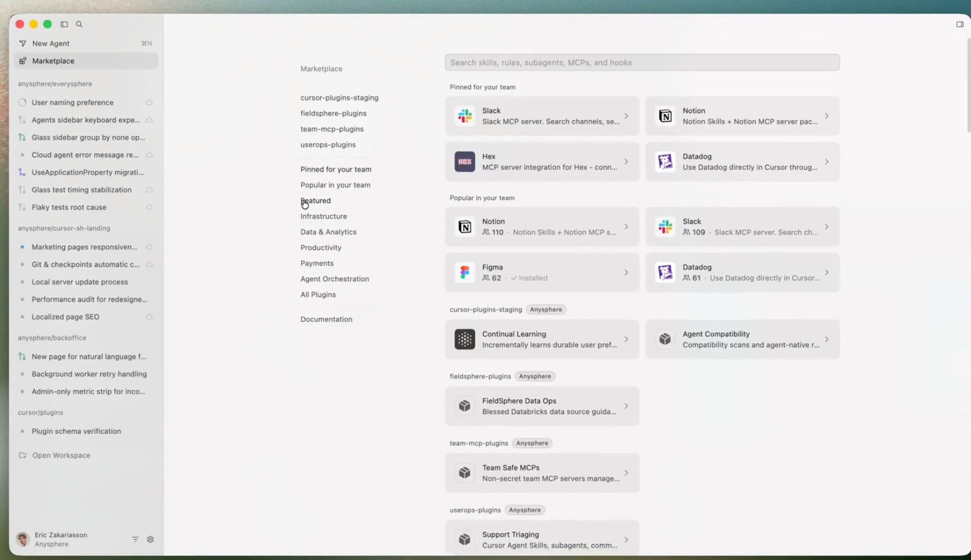
Task: Click the Slack plugin icon
Action: [464, 115]
